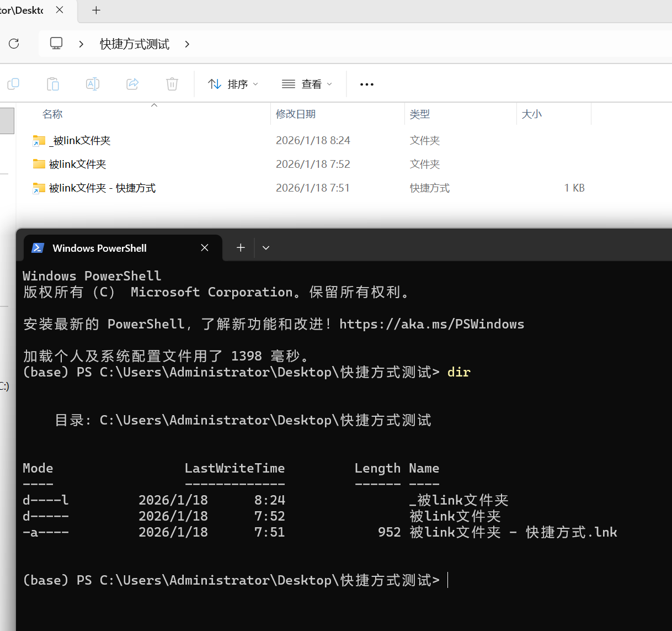
Task: Click the https://aka.ms/PSWindows link in terminal
Action: click(431, 324)
